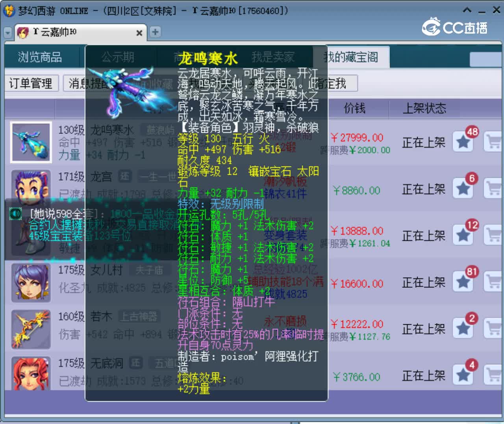Favorite the 175级 无底洞 listing star
Viewport: 504px width, 424px height.
pos(463,375)
